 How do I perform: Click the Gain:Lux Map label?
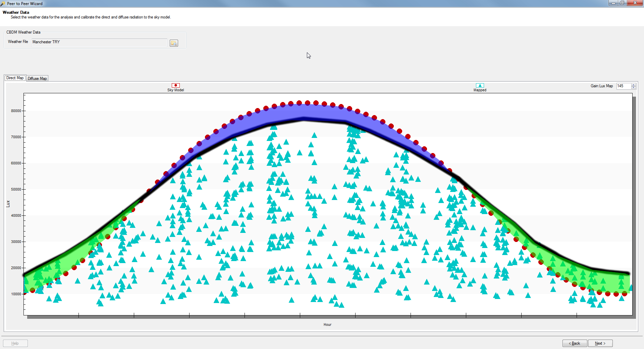click(602, 86)
